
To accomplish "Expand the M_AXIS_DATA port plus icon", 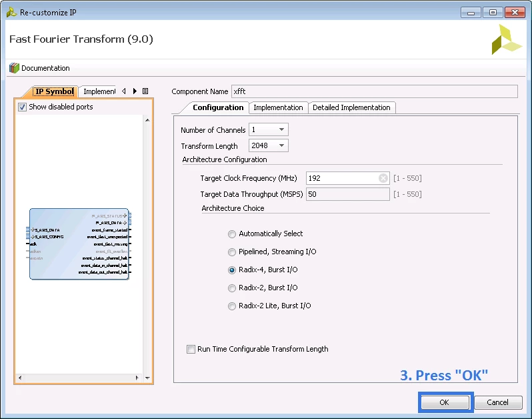I will [130, 222].
